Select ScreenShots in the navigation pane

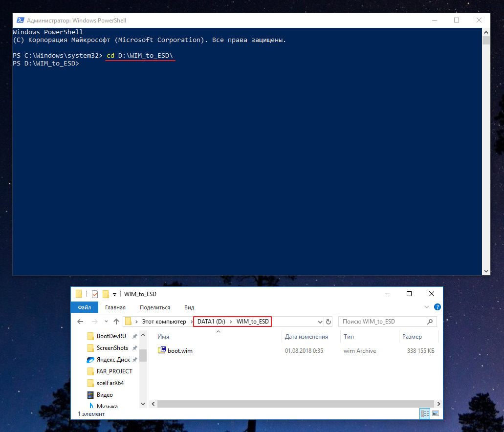click(x=112, y=348)
